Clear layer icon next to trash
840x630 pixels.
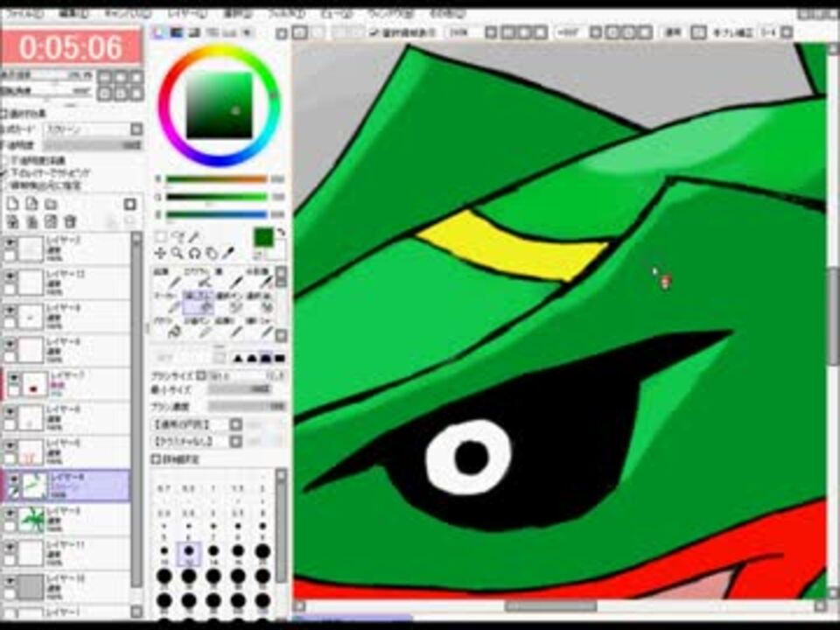click(51, 221)
